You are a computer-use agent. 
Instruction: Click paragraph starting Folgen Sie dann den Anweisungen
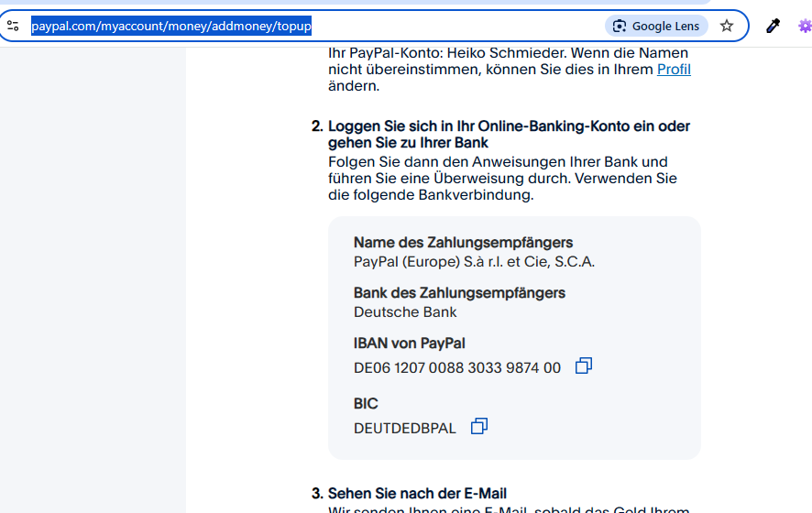pyautogui.click(x=503, y=179)
